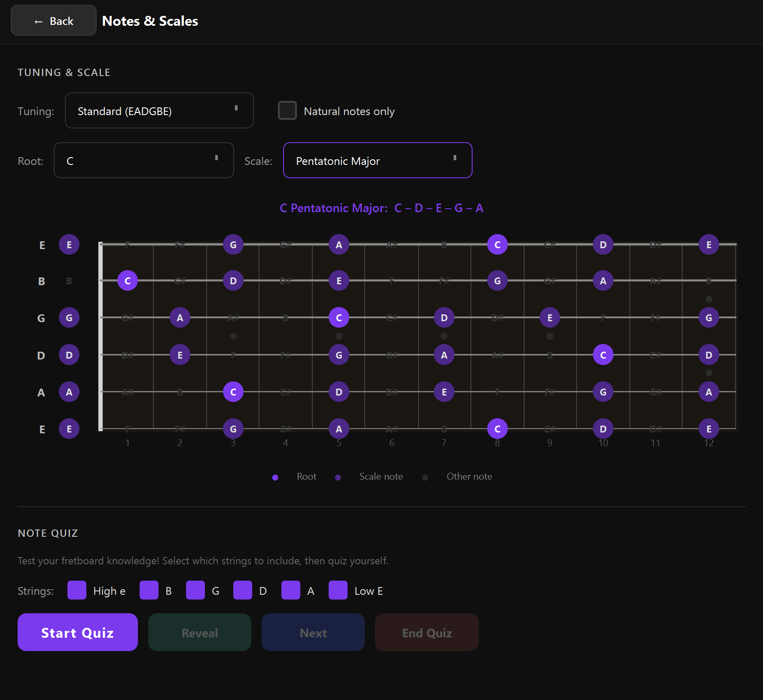This screenshot has height=700, width=763.
Task: Expand the Scale dropdown showing Pentatonic Major
Action: (377, 161)
